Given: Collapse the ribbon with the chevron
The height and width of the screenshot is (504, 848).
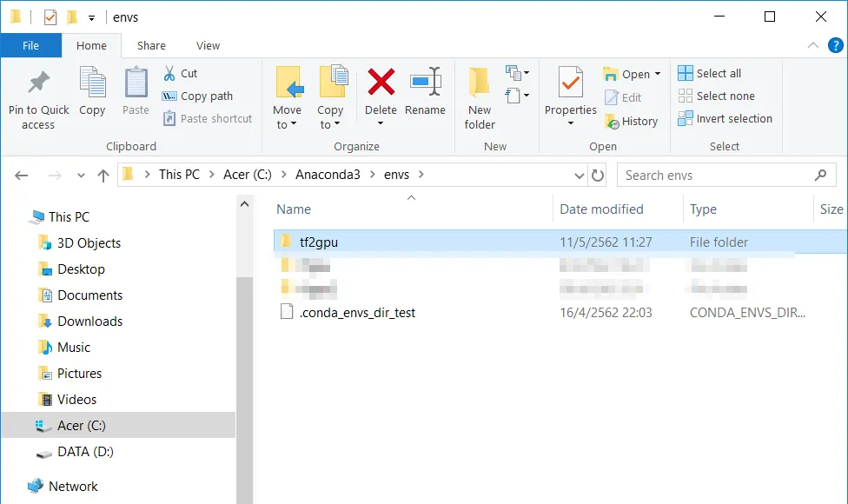Looking at the screenshot, I should pyautogui.click(x=813, y=45).
